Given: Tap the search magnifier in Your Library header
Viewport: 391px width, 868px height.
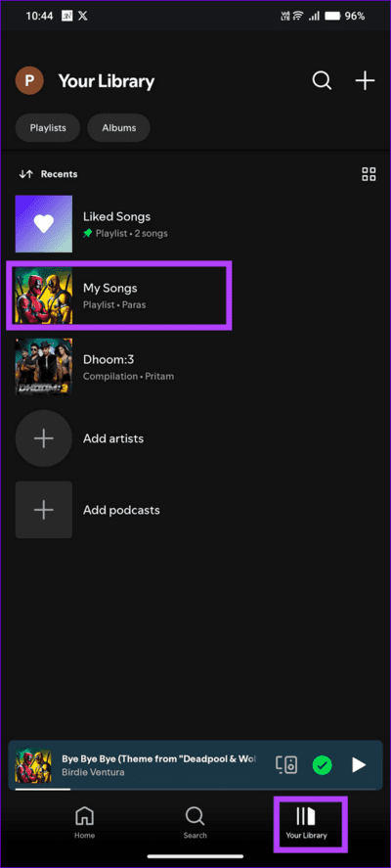Looking at the screenshot, I should pos(322,81).
